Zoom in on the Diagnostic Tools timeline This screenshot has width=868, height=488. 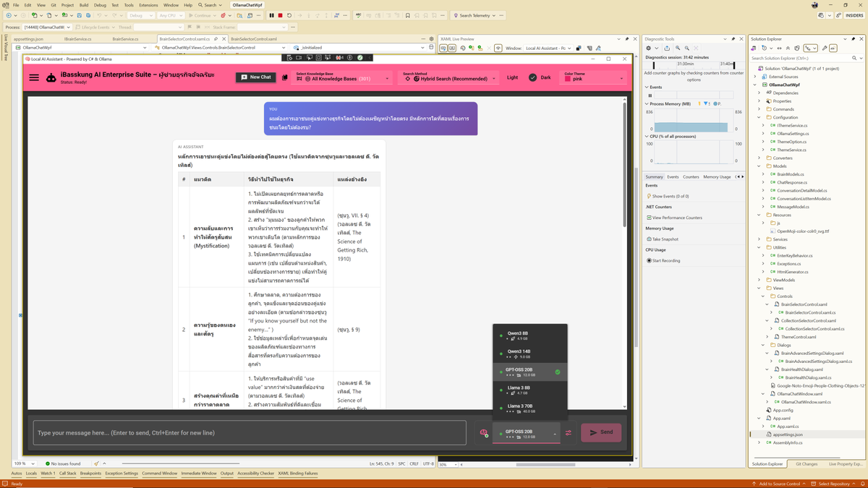coord(678,48)
